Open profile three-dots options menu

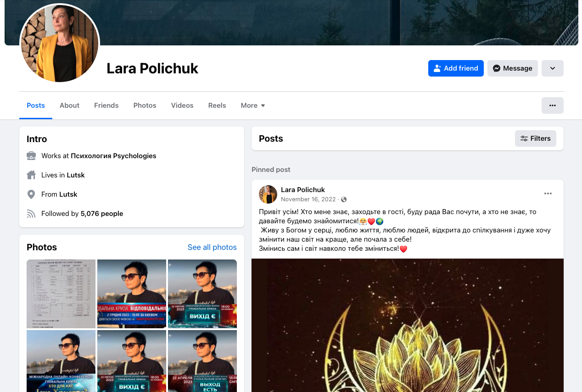coord(552,105)
